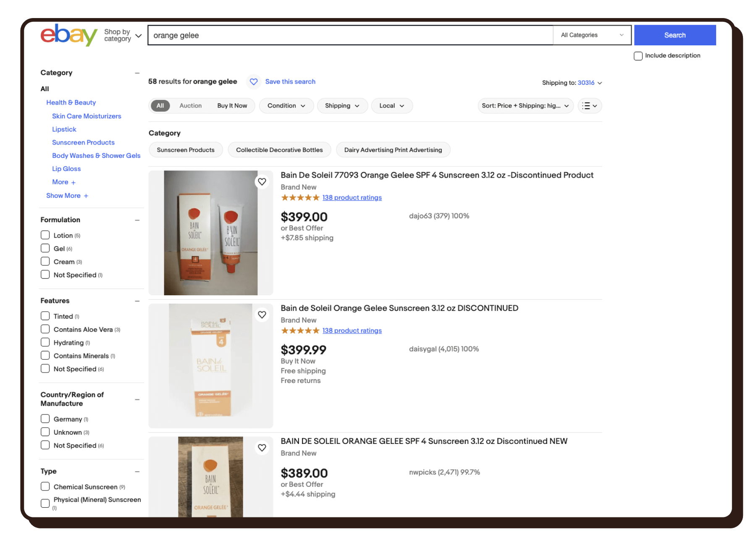Change the Shipping to 30316 location

590,83
